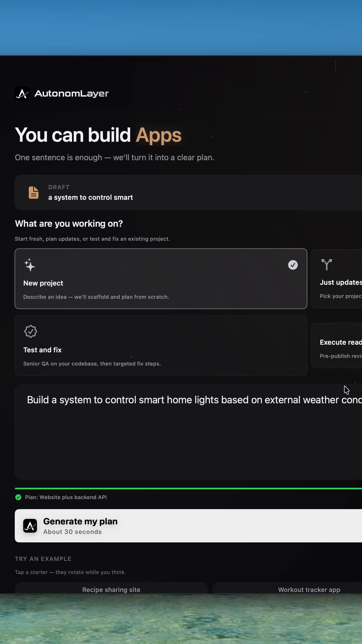The image size is (362, 644).
Task: Click the Plan: Website plus backend API label
Action: click(x=66, y=497)
